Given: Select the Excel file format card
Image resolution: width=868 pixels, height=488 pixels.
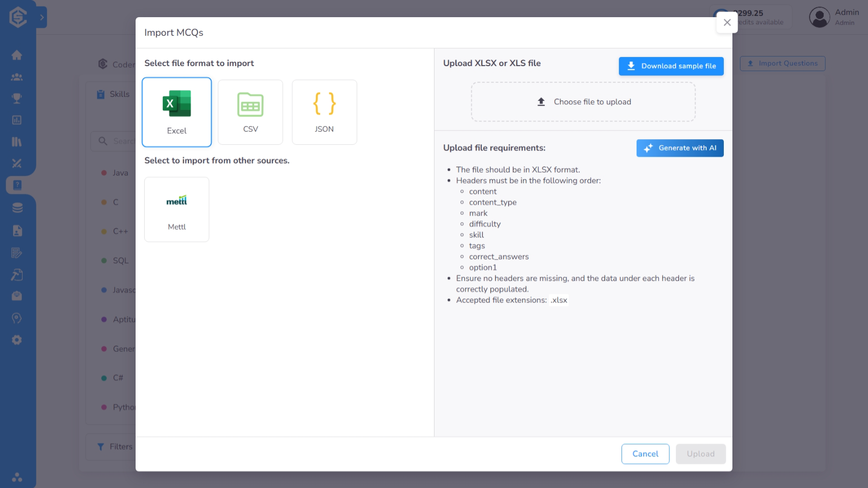Looking at the screenshot, I should [x=176, y=112].
